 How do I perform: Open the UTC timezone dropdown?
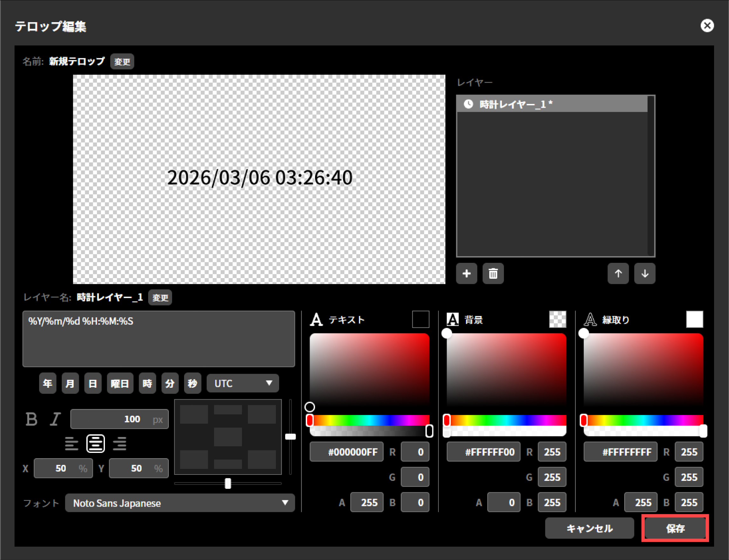(x=243, y=383)
